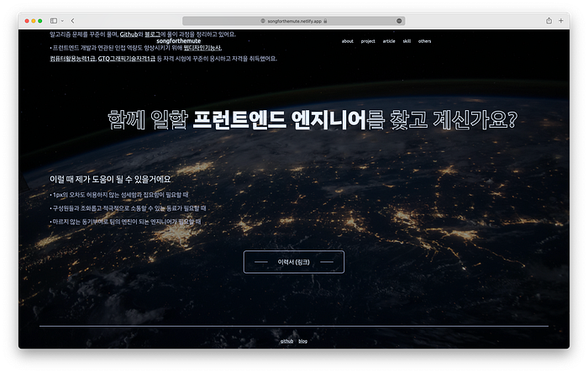
Task: Go back with the back chevron
Action: click(x=73, y=21)
